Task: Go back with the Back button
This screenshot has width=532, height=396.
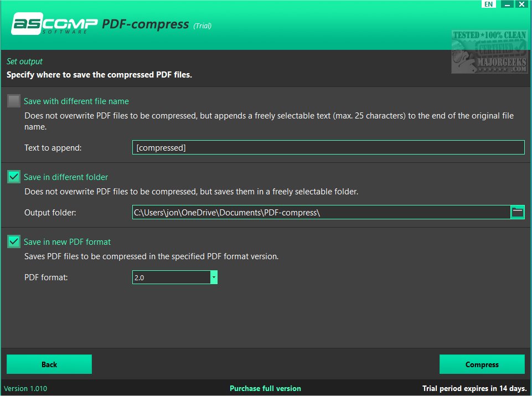Action: pos(49,364)
